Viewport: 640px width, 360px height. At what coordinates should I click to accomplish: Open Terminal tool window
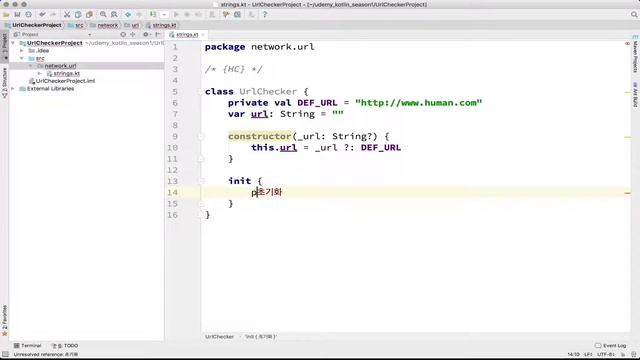point(28,346)
